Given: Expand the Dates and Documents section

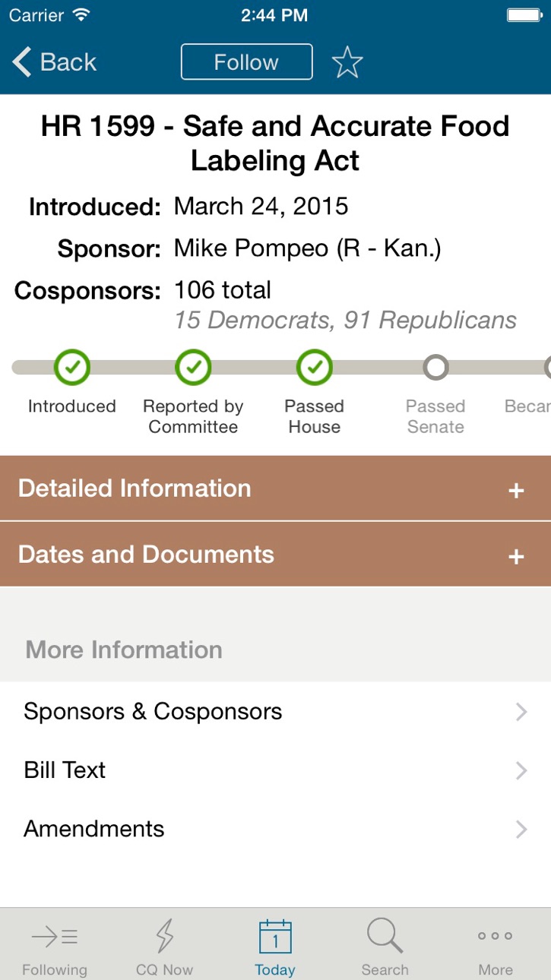Looking at the screenshot, I should pyautogui.click(x=275, y=555).
